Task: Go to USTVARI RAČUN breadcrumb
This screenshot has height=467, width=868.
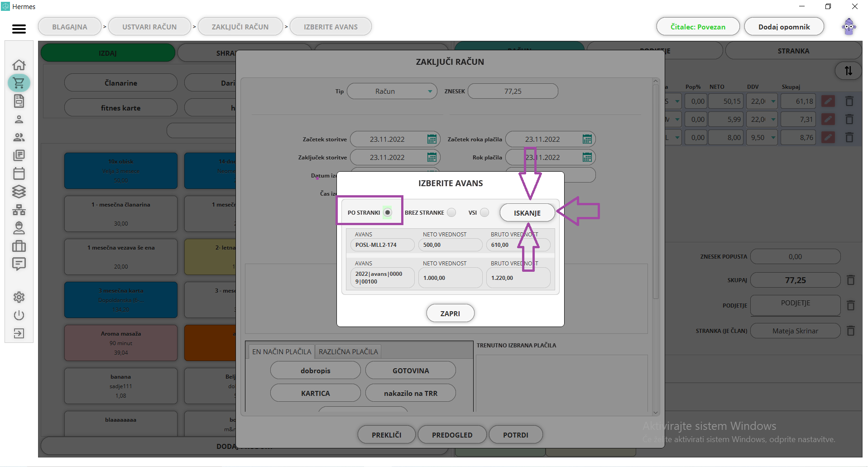Action: pyautogui.click(x=149, y=27)
